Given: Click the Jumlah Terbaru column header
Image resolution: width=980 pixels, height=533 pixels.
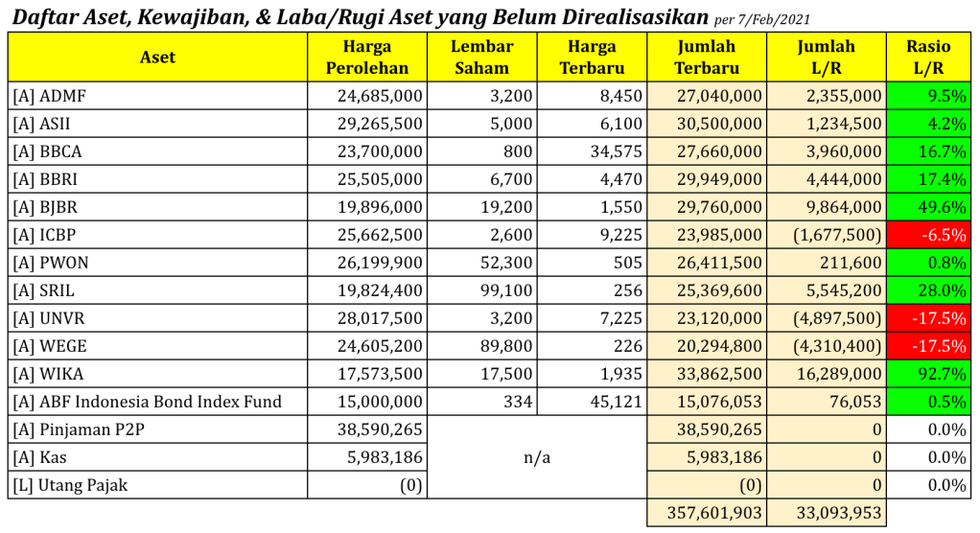Looking at the screenshot, I should tap(707, 58).
